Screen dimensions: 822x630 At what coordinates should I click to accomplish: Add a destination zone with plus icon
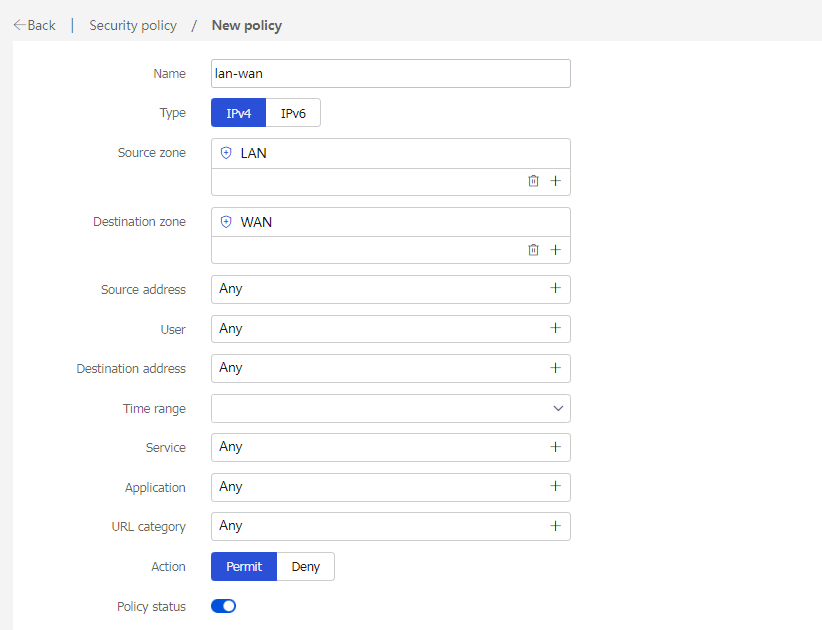click(x=555, y=249)
